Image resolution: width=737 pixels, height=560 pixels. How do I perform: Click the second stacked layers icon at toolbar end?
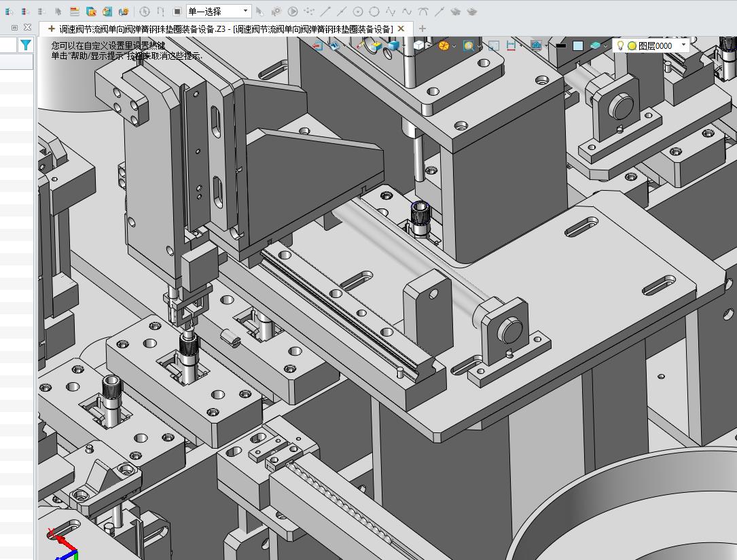(x=472, y=12)
